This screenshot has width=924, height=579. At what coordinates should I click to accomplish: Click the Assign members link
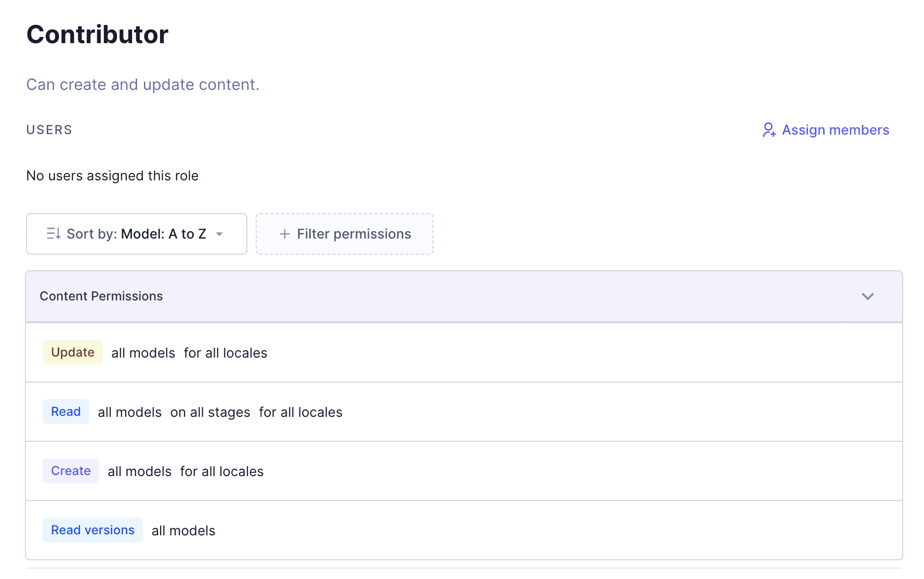tap(836, 130)
